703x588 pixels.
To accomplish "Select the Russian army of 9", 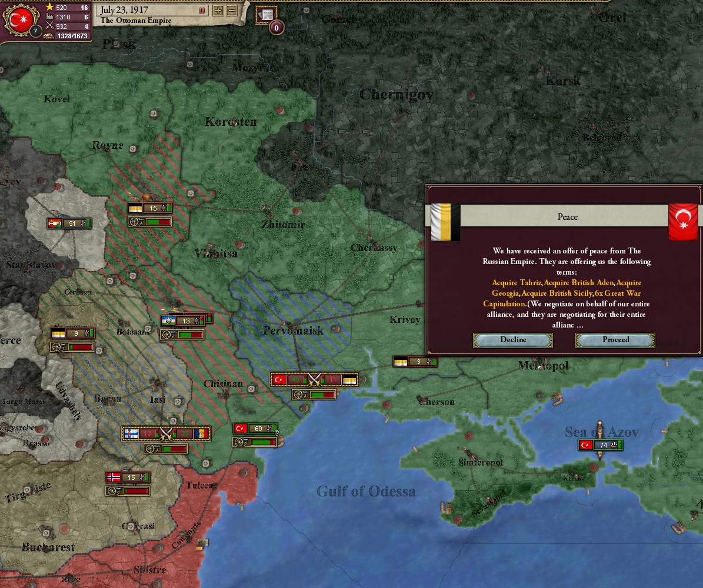I will (72, 333).
